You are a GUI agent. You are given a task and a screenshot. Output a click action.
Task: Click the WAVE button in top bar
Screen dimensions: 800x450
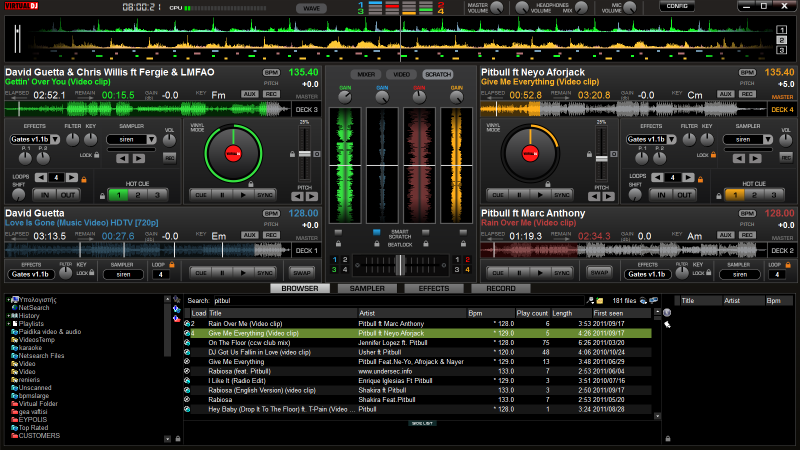point(311,8)
